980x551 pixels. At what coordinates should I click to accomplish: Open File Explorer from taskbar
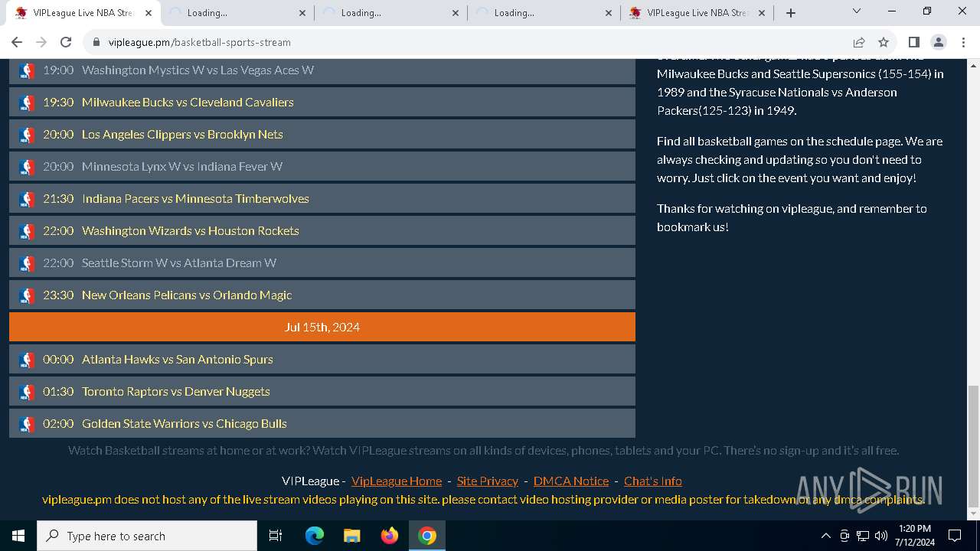click(351, 536)
